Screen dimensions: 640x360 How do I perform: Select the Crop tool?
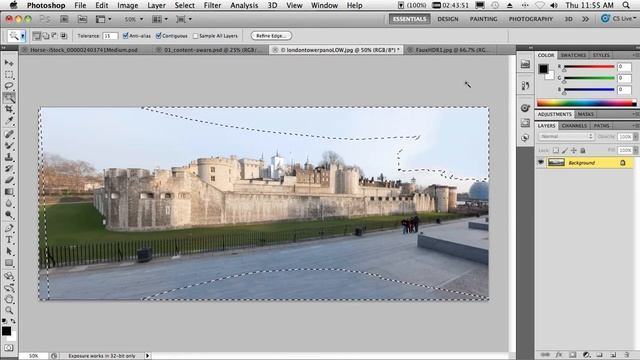[x=9, y=109]
